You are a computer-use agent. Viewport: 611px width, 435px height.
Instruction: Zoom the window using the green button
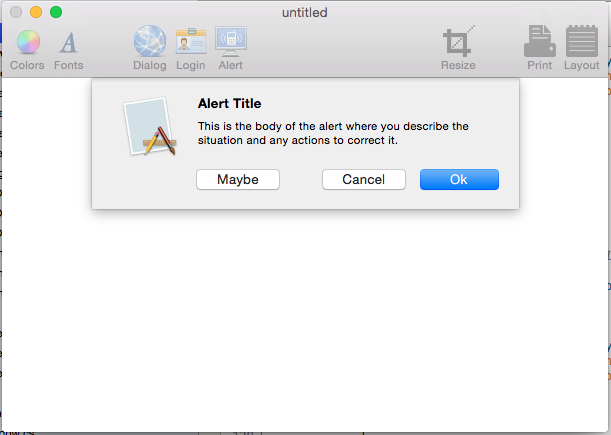tap(56, 12)
